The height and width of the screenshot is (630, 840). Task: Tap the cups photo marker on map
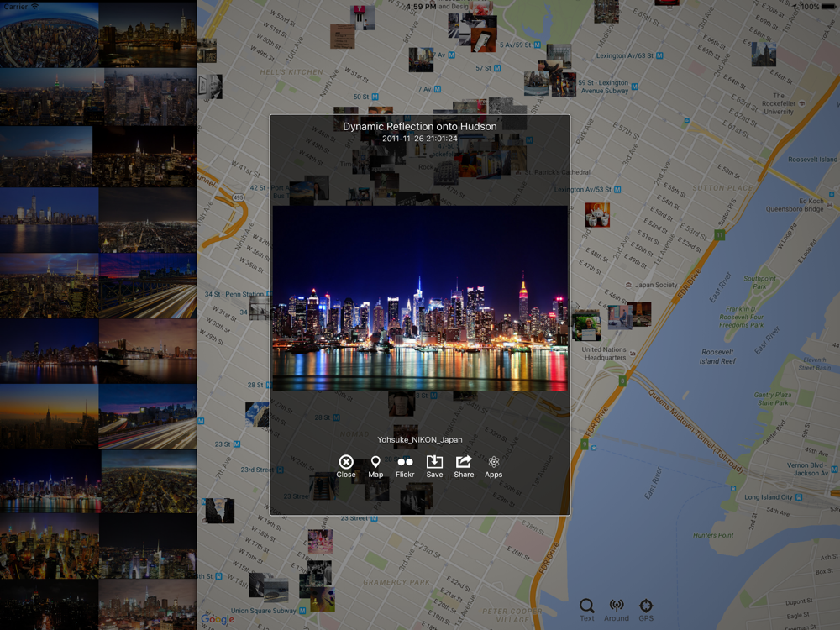pos(597,215)
